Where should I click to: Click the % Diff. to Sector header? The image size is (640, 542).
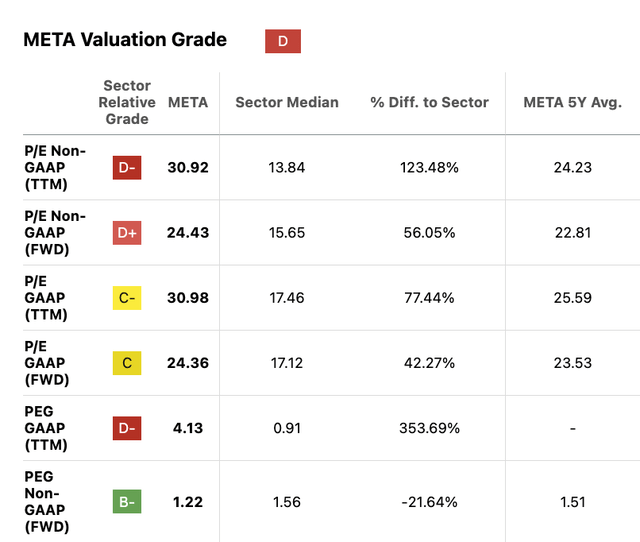(x=429, y=102)
